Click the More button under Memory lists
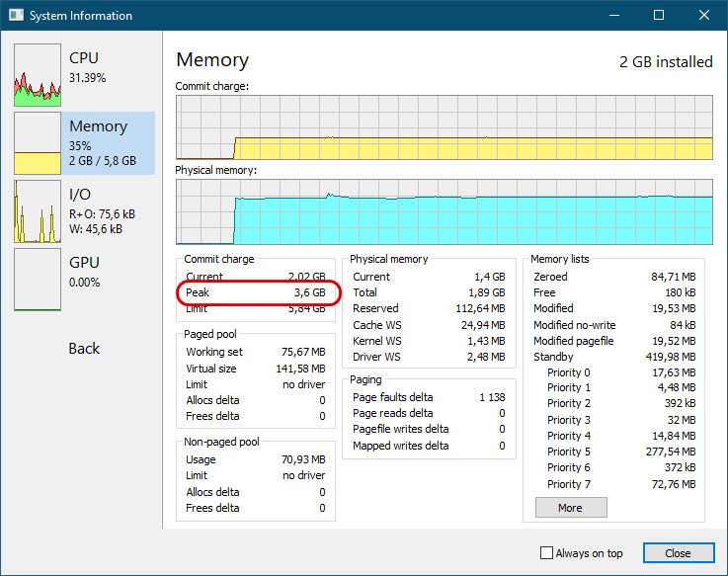The height and width of the screenshot is (576, 728). [571, 507]
